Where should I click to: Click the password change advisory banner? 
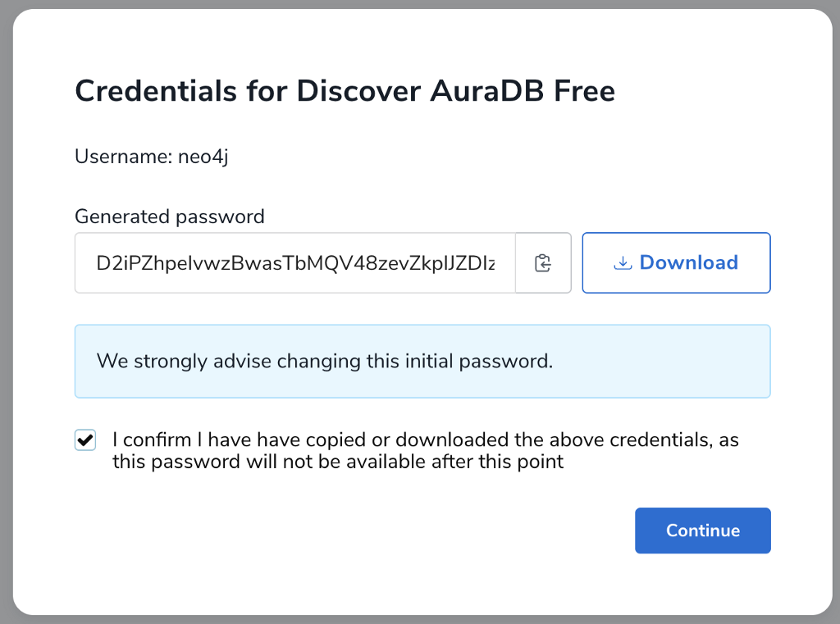(422, 362)
